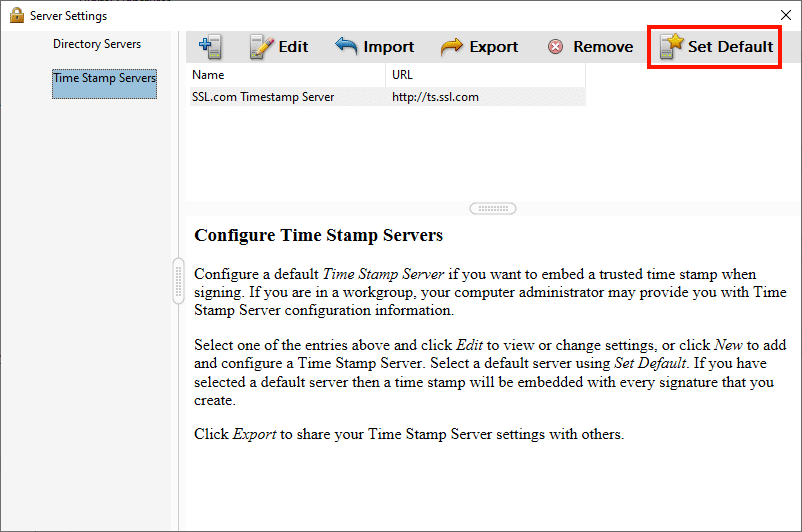Open the Directory Servers category
The width and height of the screenshot is (802, 532).
coord(97,44)
